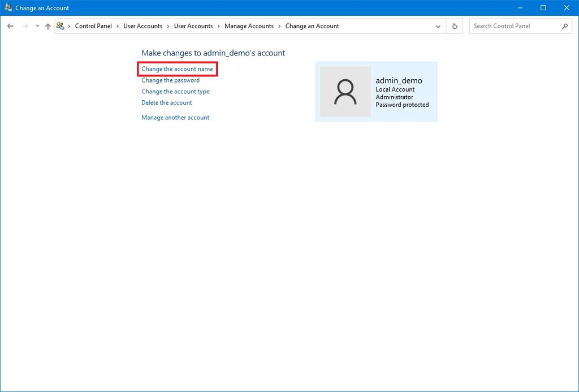The image size is (579, 392).
Task: Click Delete the account
Action: coord(166,102)
